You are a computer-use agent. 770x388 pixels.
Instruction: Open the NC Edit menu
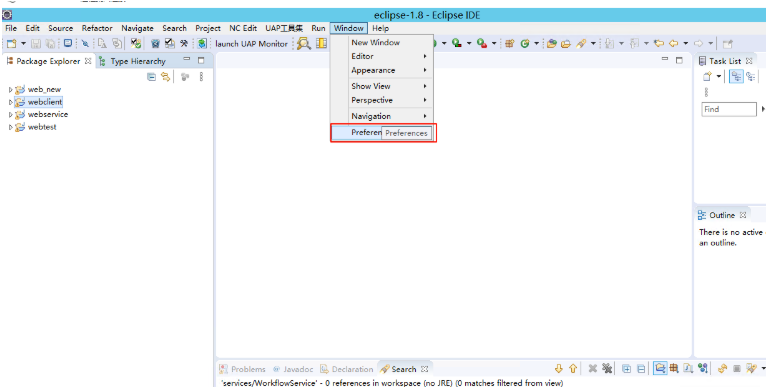coord(243,28)
